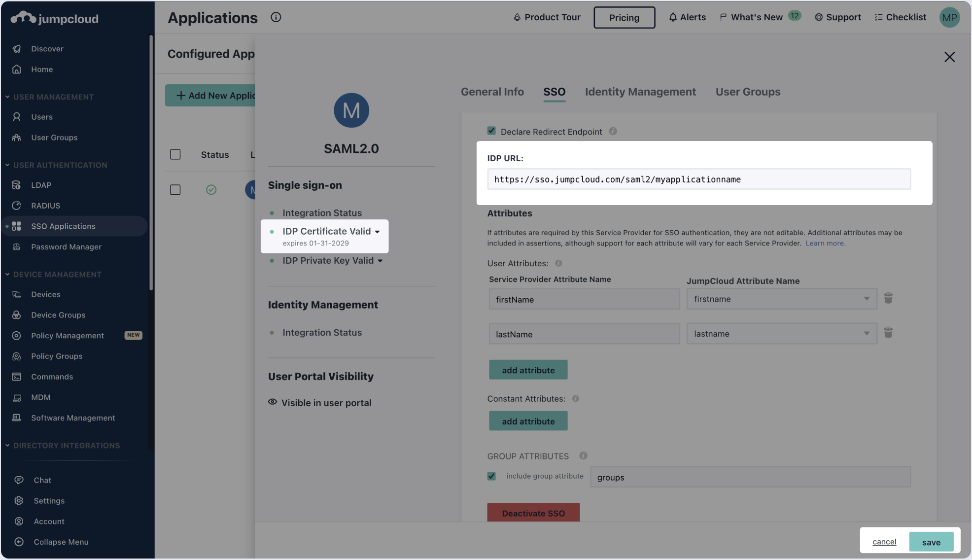
Task: Click Deactivate SSO button
Action: (533, 513)
